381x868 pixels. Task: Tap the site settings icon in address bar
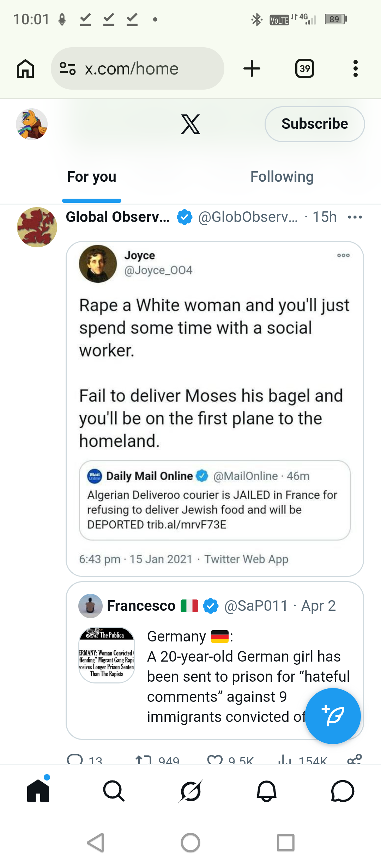tap(68, 68)
